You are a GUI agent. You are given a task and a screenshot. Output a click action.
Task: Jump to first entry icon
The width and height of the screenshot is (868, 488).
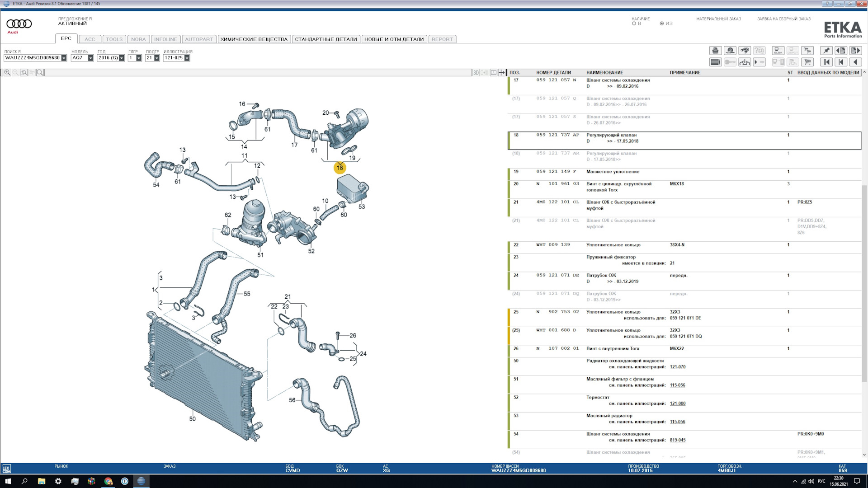coord(826,62)
